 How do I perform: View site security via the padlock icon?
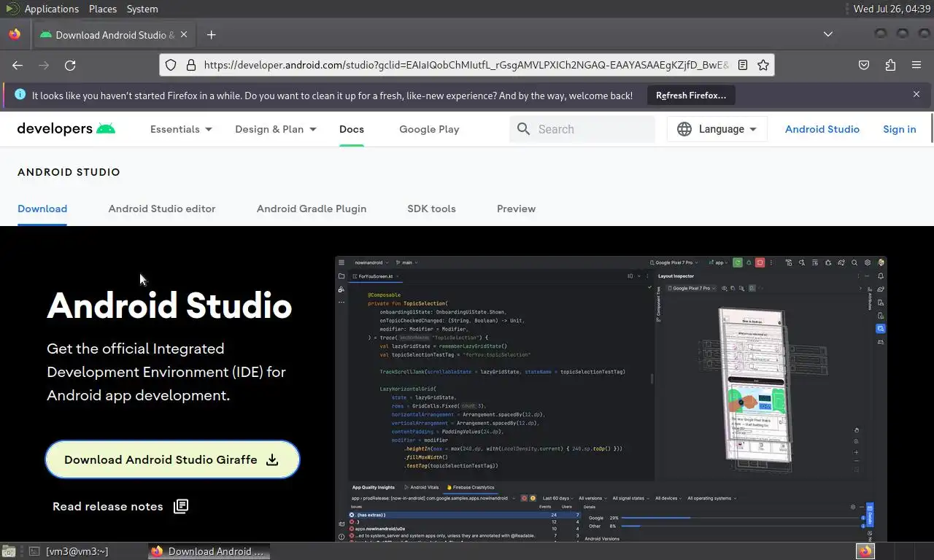[x=191, y=65]
